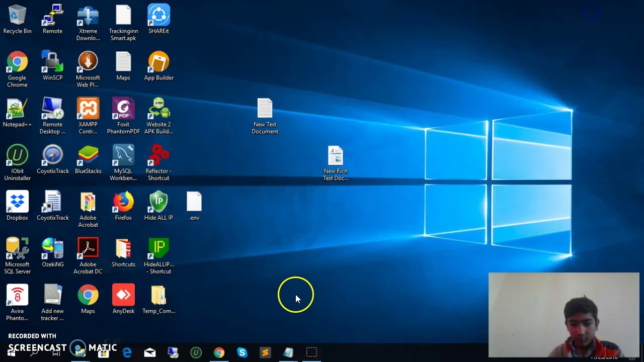Viewport: 644px width, 362px height.
Task: Open Microsoft Edge from the taskbar
Action: pos(127,353)
